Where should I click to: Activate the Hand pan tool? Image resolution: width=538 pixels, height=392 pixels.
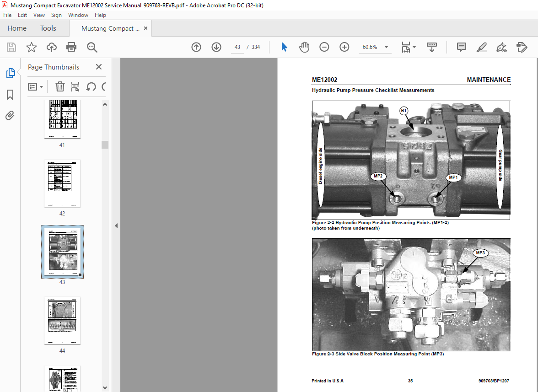(304, 47)
